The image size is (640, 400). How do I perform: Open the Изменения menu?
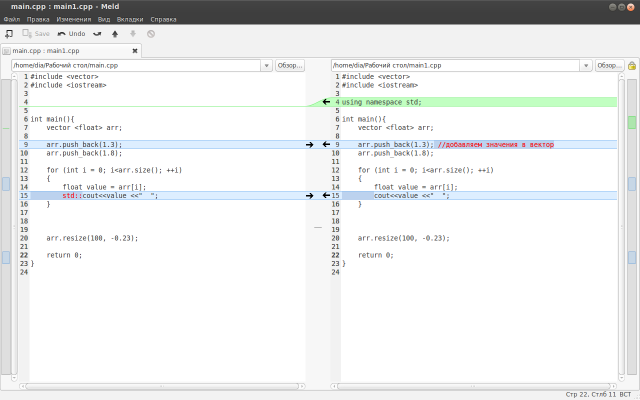[74, 19]
